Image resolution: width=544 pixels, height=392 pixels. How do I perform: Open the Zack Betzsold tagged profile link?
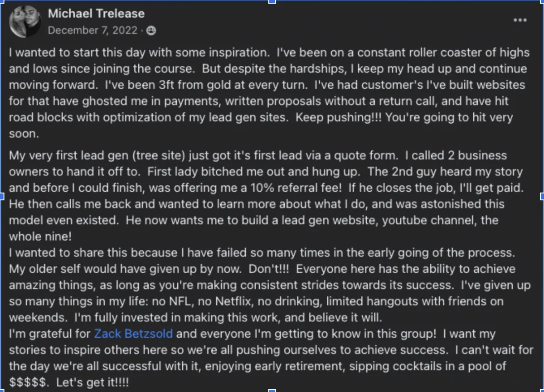[x=133, y=334]
